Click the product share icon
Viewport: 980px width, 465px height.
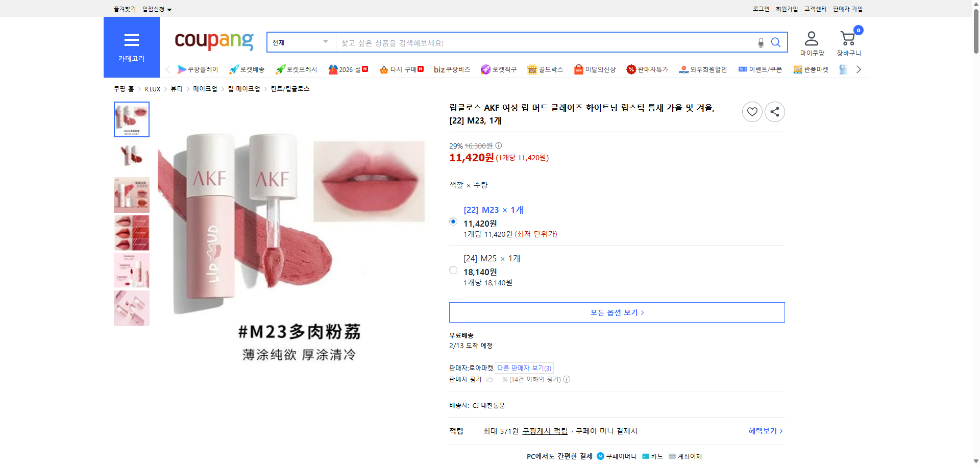point(774,111)
